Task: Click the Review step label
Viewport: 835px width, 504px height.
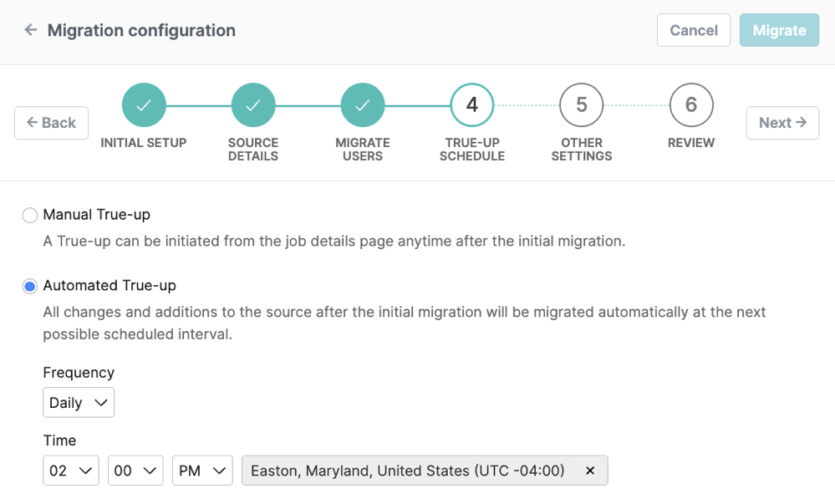Action: [691, 143]
